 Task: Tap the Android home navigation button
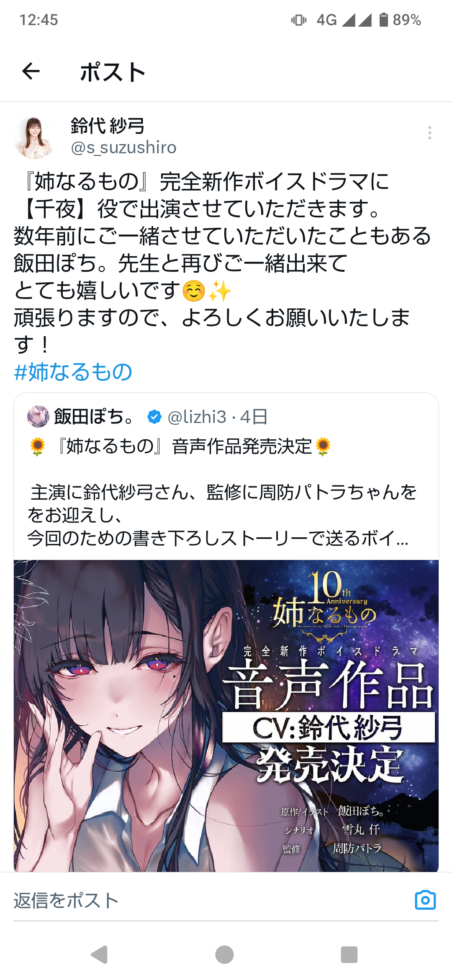click(x=224, y=954)
